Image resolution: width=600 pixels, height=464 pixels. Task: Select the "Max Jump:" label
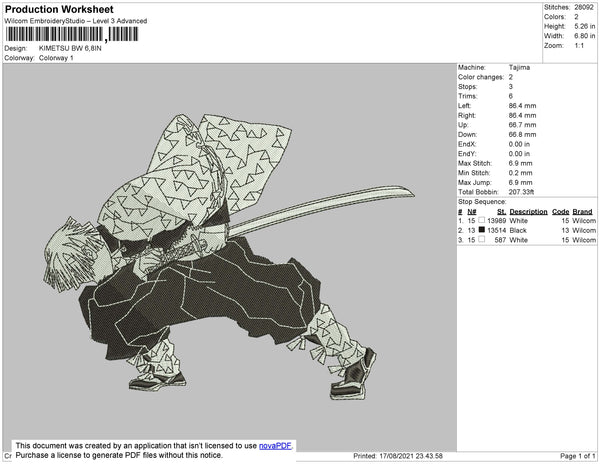(x=474, y=182)
